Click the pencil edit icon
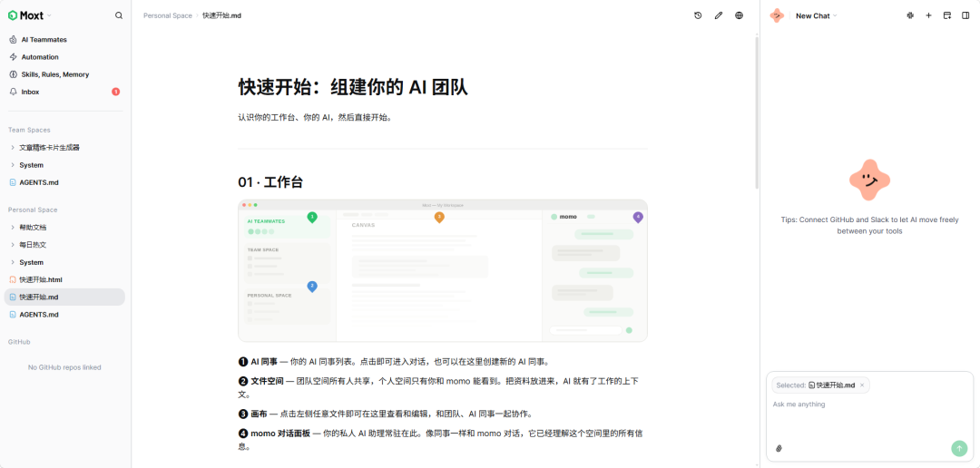Screen dimensions: 980x468 click(x=719, y=15)
